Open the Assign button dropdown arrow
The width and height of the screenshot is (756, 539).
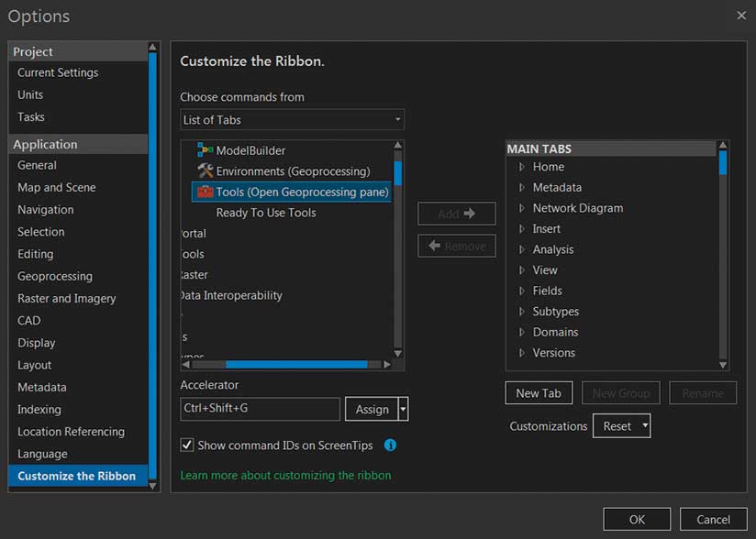click(x=404, y=410)
